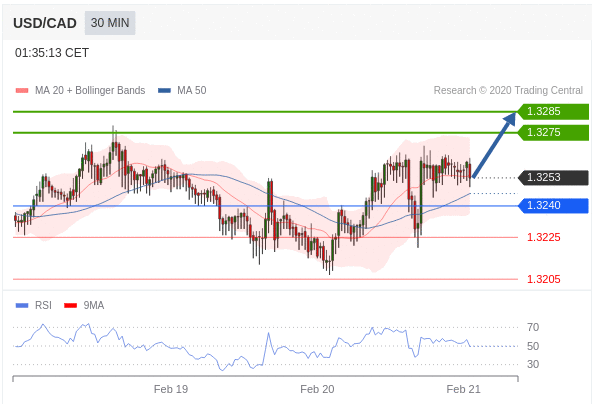This screenshot has width=597, height=411.
Task: Click the 9MA red legend swatch
Action: 70,305
